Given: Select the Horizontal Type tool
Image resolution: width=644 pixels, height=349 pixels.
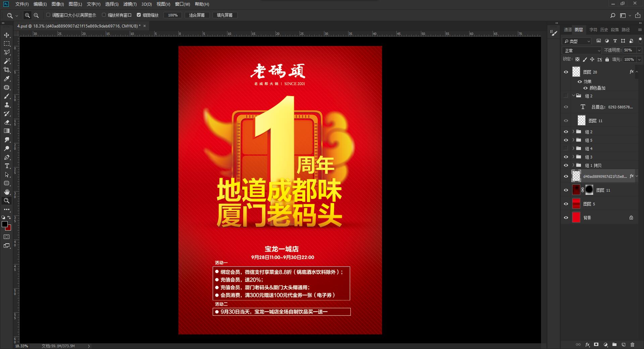Looking at the screenshot, I should (x=7, y=166).
